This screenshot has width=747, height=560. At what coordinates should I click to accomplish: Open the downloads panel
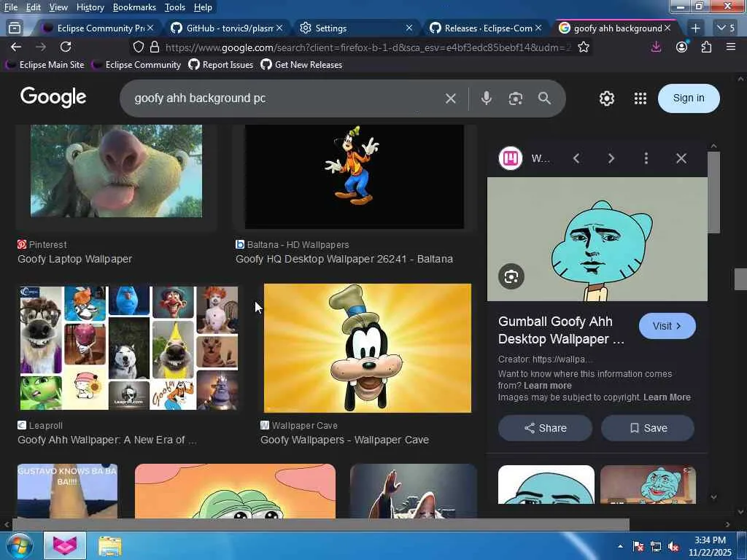pos(656,47)
